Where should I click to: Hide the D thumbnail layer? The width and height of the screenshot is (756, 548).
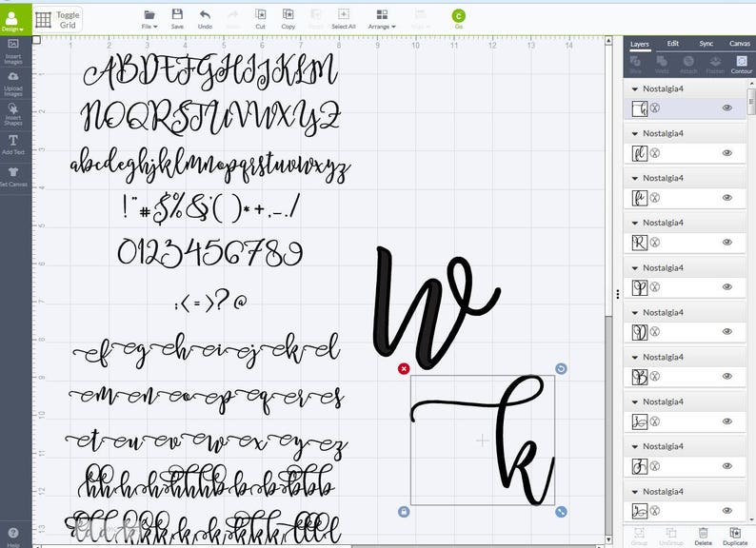pos(727,332)
